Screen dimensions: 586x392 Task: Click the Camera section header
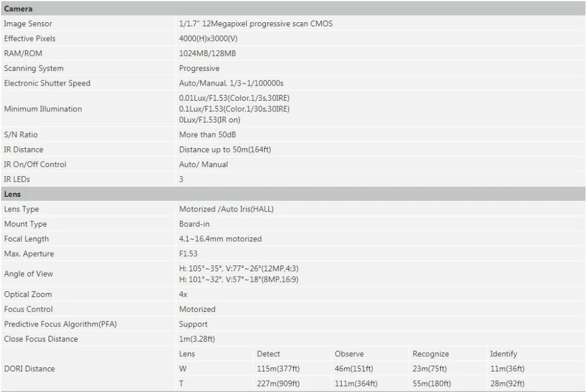point(293,8)
